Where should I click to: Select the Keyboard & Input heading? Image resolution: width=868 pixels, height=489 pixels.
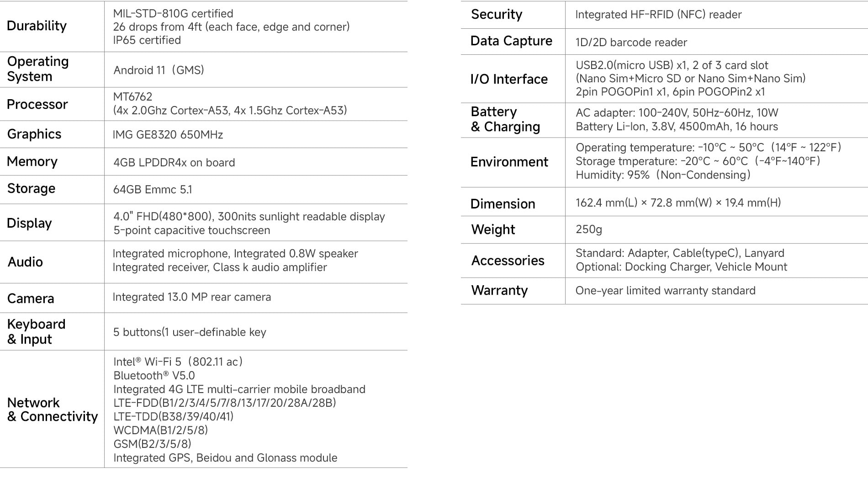click(36, 332)
